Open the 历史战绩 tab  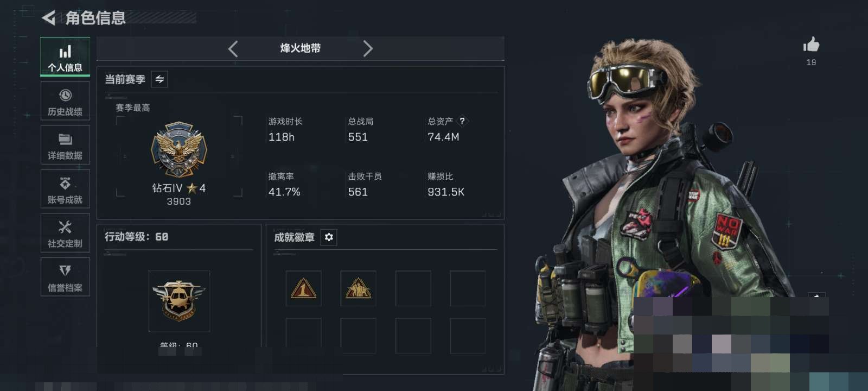[x=65, y=101]
